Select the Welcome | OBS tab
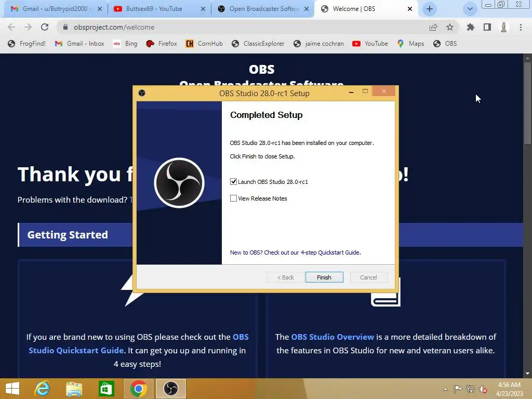Screen dimensions: 532x399 coord(354,9)
